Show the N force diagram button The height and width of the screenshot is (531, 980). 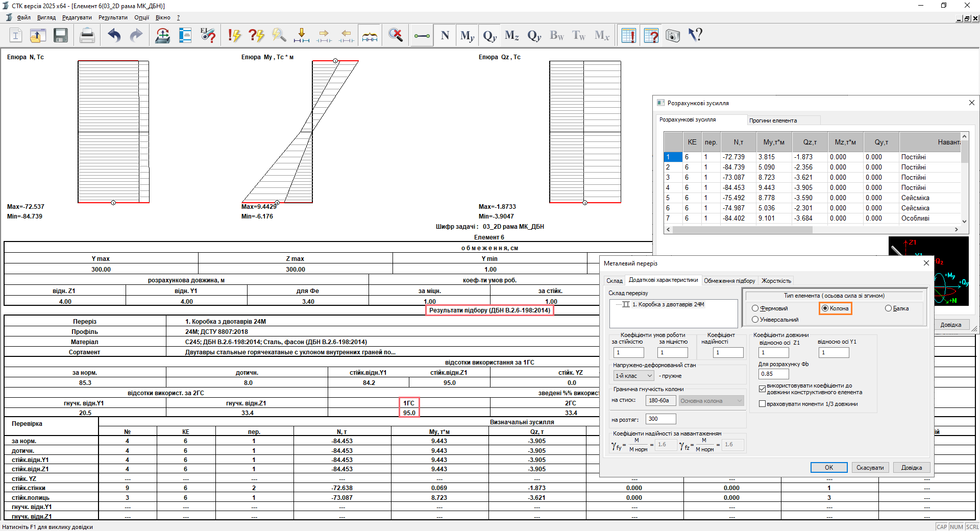(445, 35)
